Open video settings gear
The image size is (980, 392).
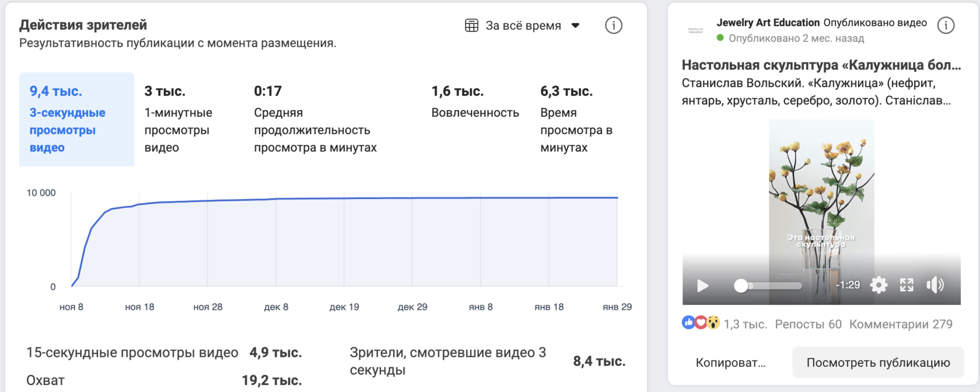(x=878, y=285)
